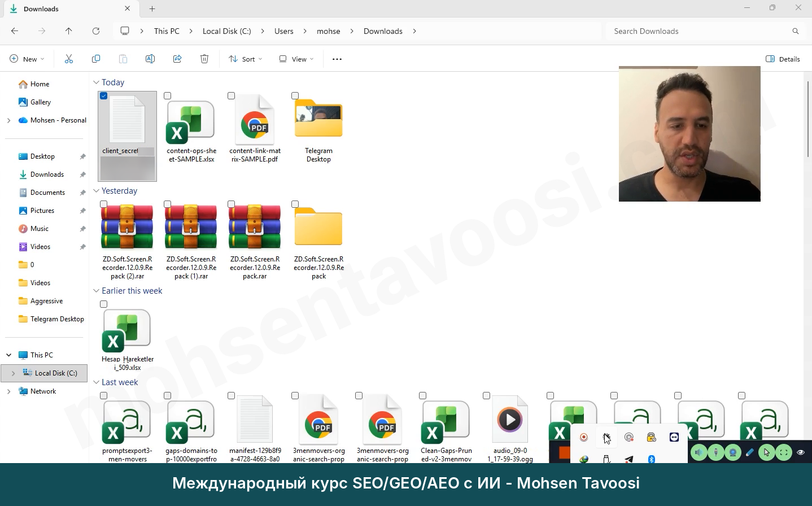Uncheck the client_secret file checkbox

[103, 96]
